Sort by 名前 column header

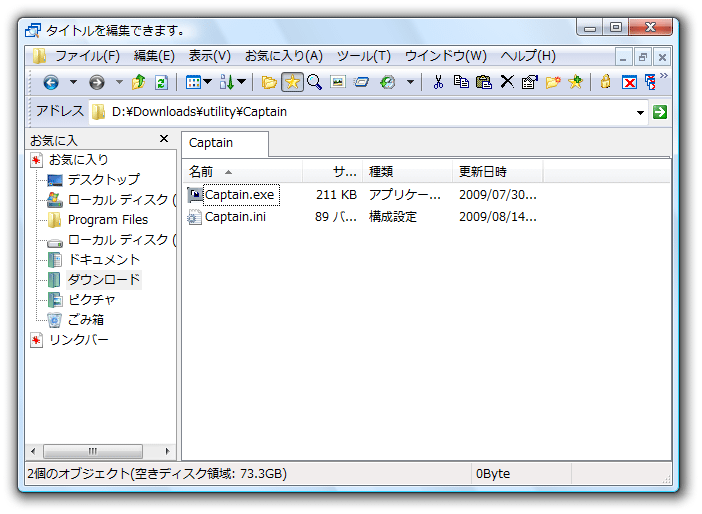point(243,172)
